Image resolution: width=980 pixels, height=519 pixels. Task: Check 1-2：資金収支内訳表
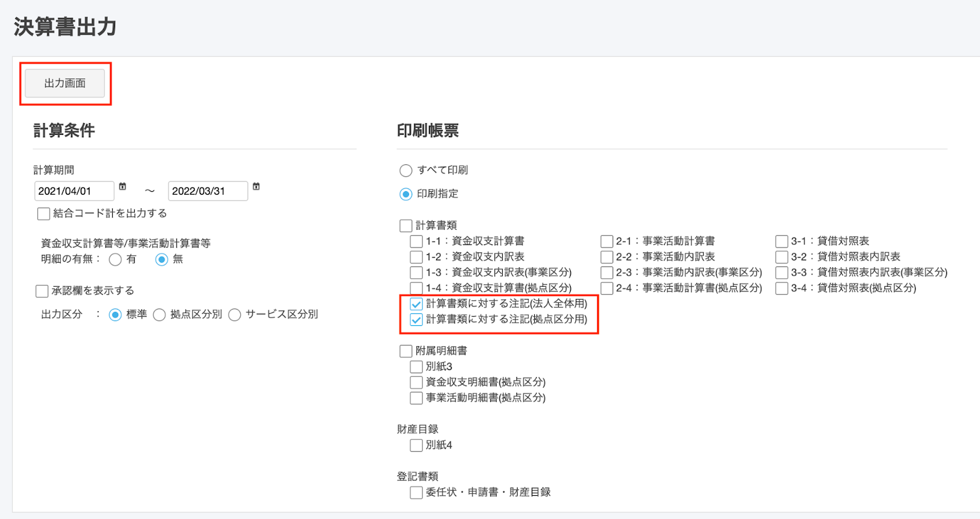click(416, 257)
